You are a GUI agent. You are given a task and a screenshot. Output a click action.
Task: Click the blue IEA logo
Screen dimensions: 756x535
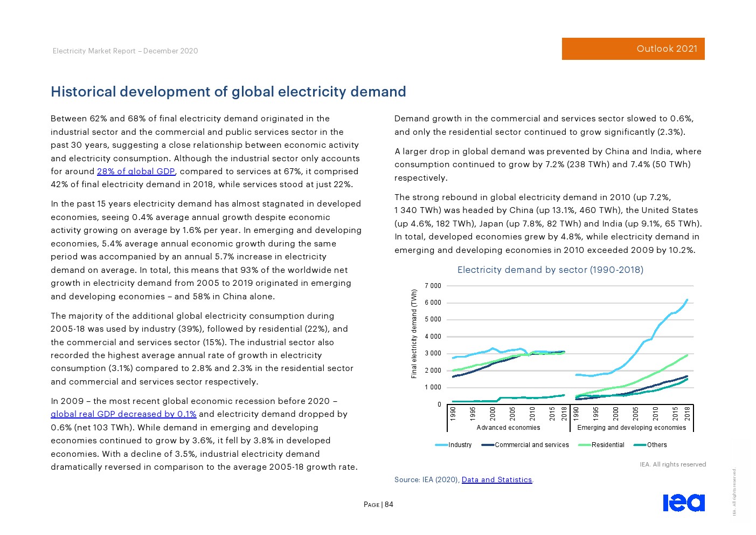click(683, 502)
